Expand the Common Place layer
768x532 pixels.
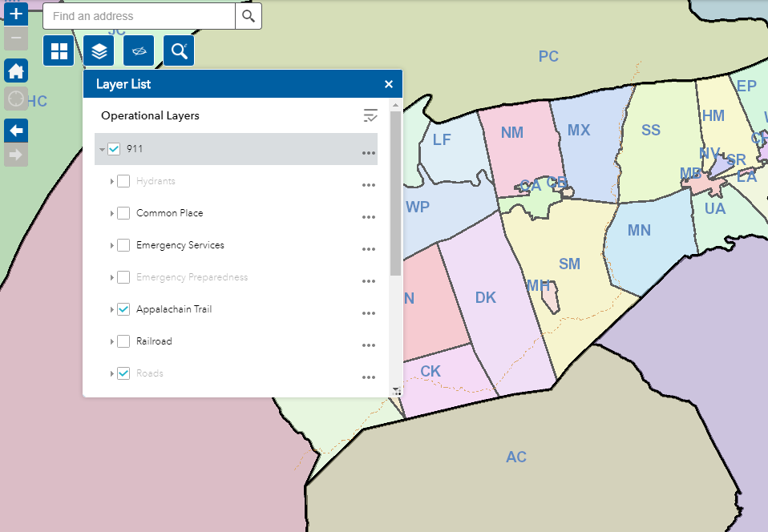[x=111, y=213]
